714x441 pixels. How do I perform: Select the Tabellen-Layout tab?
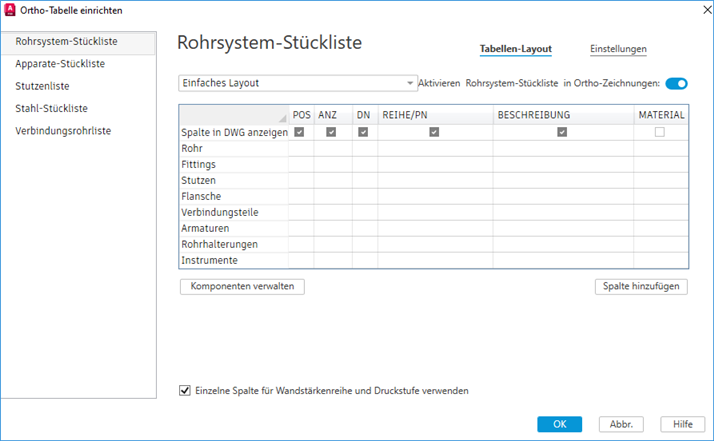tap(515, 48)
